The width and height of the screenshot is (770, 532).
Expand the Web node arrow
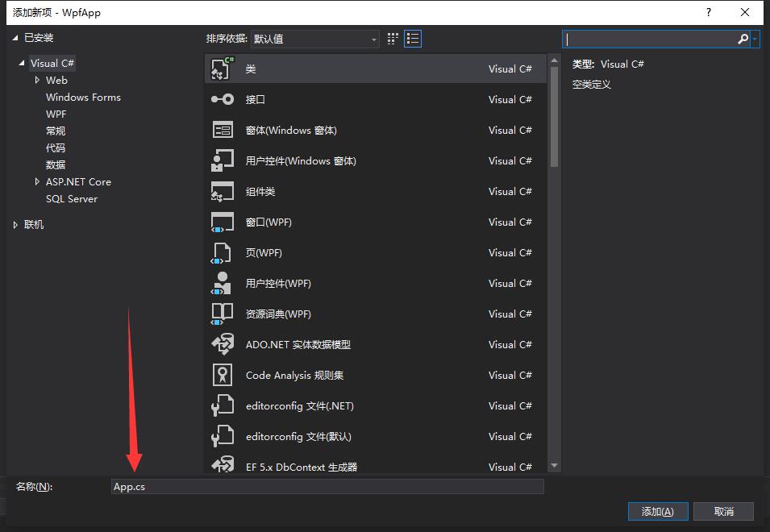(37, 80)
